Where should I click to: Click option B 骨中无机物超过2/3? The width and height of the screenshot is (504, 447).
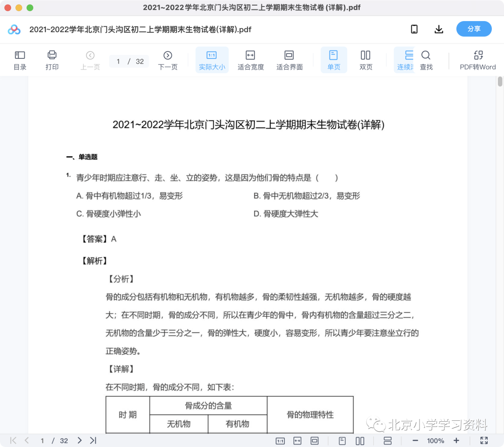[x=307, y=196]
